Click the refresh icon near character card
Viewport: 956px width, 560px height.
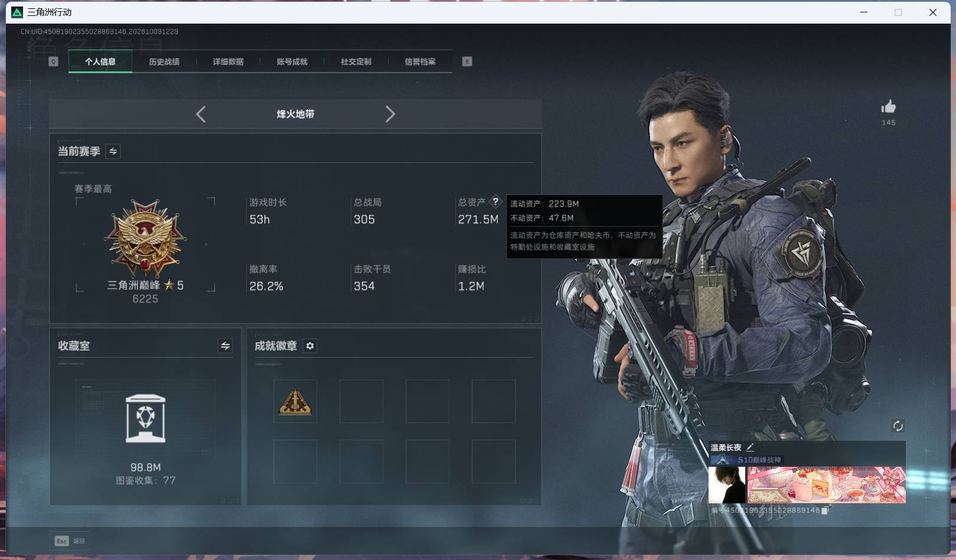pyautogui.click(x=898, y=426)
